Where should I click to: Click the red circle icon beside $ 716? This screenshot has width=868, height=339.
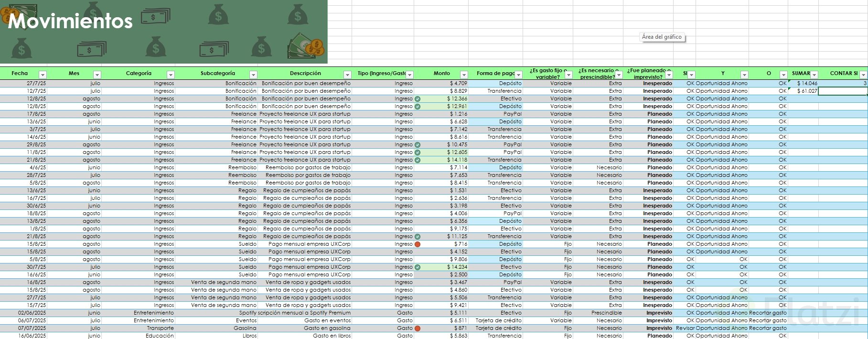click(x=418, y=244)
